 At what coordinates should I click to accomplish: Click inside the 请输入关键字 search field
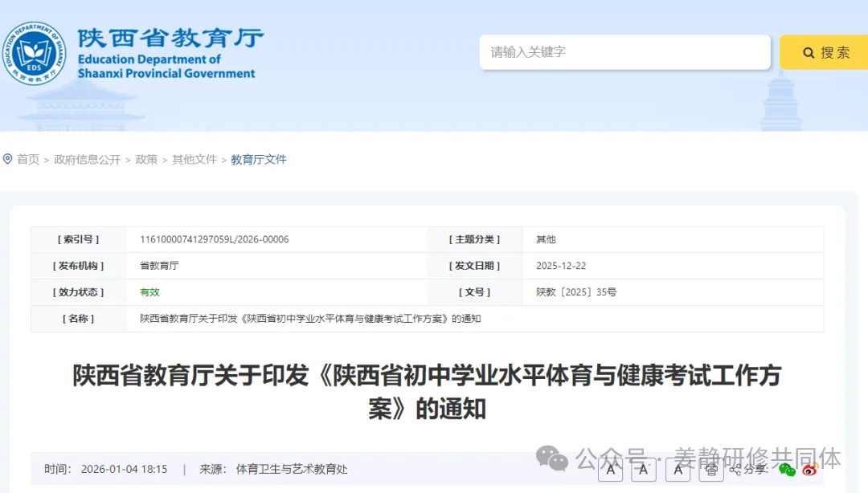coord(625,51)
